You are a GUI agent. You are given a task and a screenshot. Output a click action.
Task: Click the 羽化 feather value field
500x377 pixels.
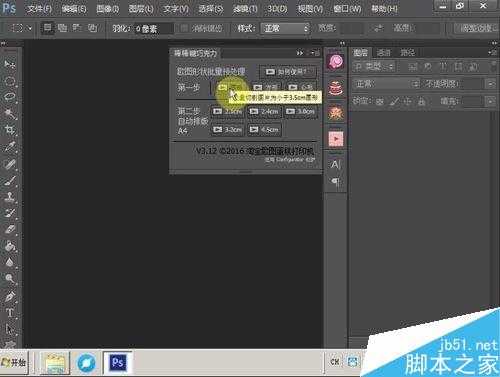tap(154, 29)
